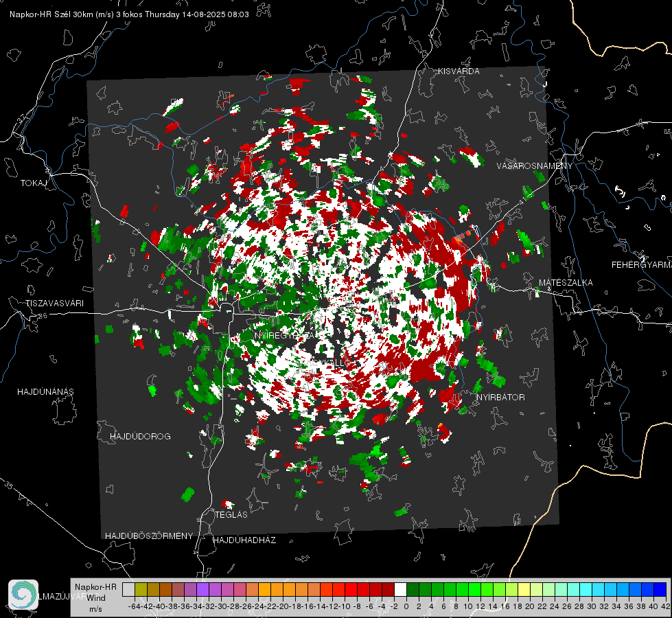Select the VÁSÁROSNAMÉNY town label

[535, 166]
